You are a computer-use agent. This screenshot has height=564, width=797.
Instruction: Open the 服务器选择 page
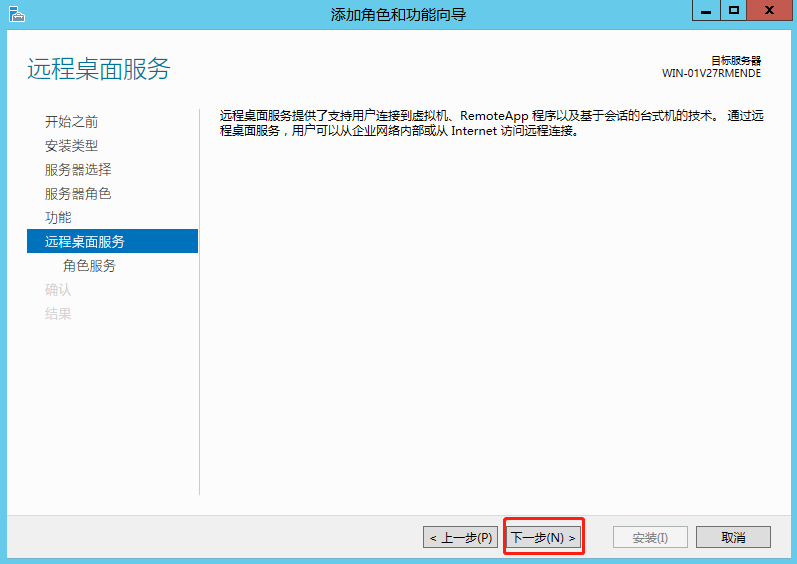pyautogui.click(x=78, y=170)
